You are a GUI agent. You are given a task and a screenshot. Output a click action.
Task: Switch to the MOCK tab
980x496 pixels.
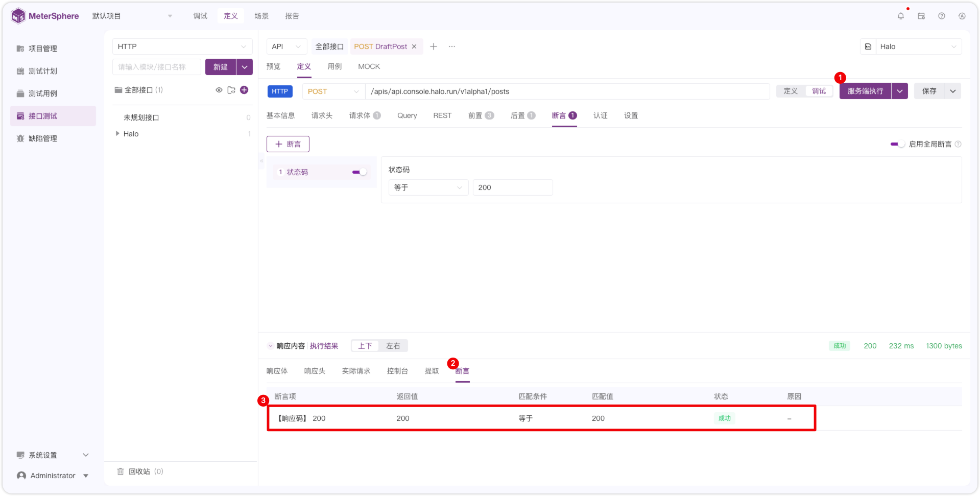pos(369,66)
